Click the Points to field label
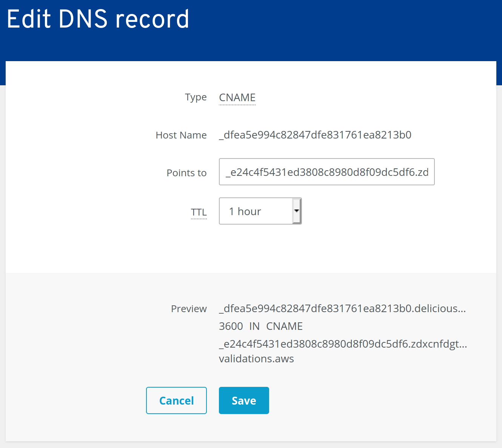The height and width of the screenshot is (448, 502). coord(186,173)
